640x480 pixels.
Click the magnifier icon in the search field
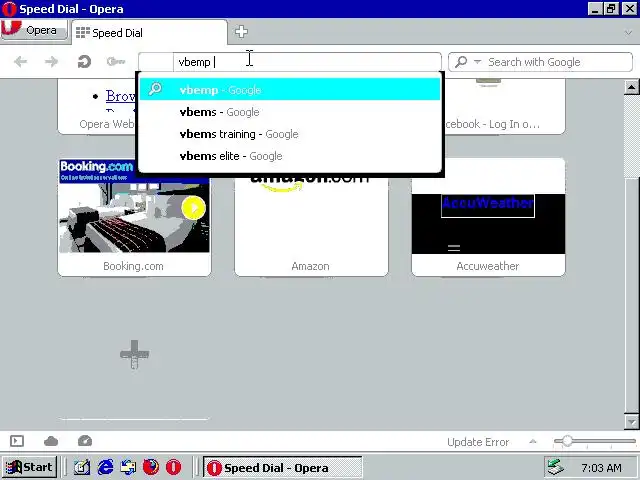tap(461, 62)
